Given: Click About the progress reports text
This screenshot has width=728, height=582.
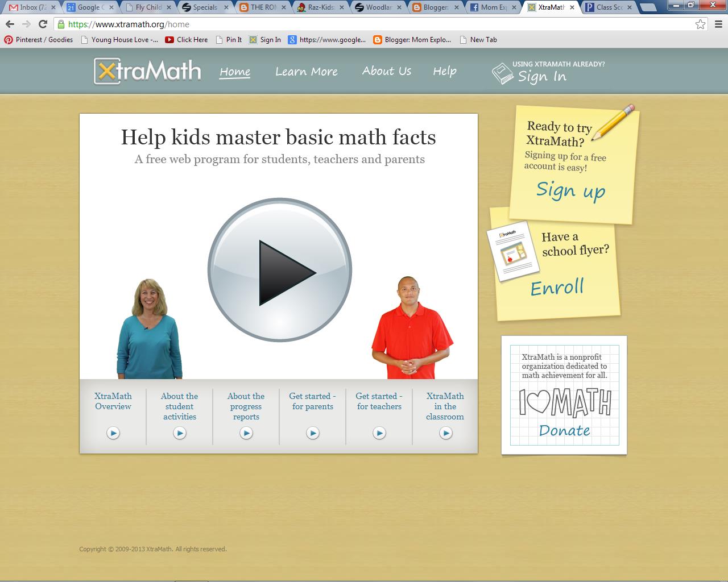Looking at the screenshot, I should 246,406.
